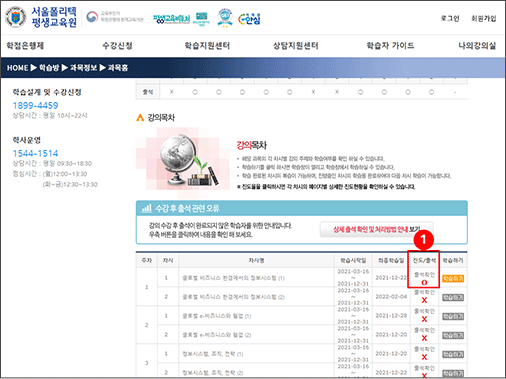Click the blue ribbon certification badge
The height and width of the screenshot is (379, 506).
click(x=225, y=17)
